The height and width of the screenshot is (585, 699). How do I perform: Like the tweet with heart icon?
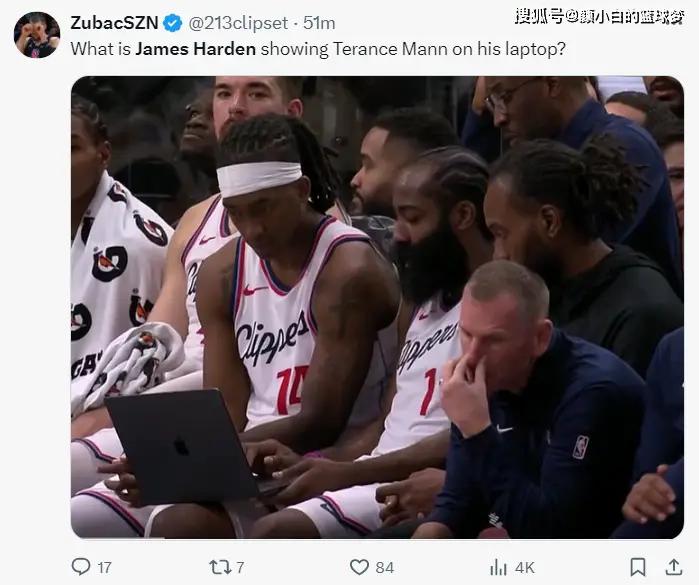tap(359, 567)
